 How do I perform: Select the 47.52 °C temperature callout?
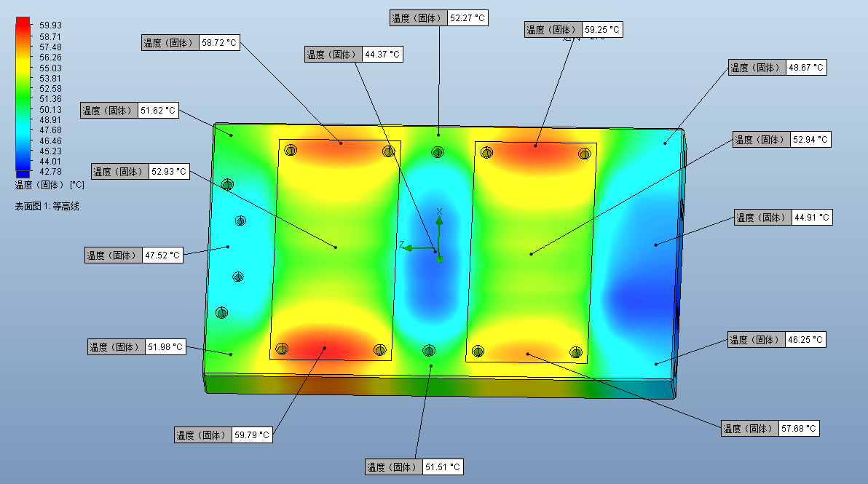[133, 255]
